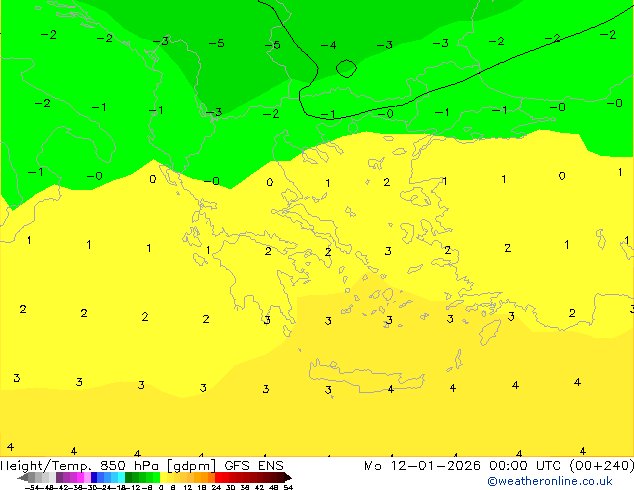
Task: Click the 54 legend scale label
Action: point(288,487)
